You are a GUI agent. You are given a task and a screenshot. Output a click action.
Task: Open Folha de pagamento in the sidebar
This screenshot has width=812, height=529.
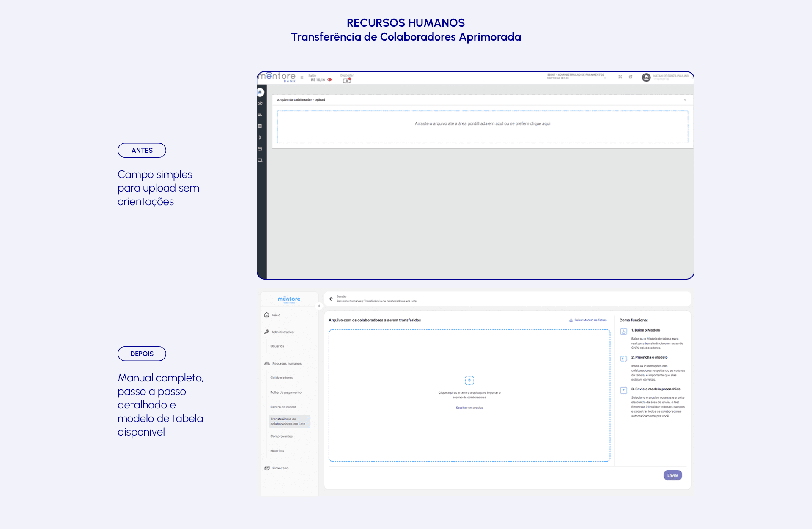coord(286,392)
